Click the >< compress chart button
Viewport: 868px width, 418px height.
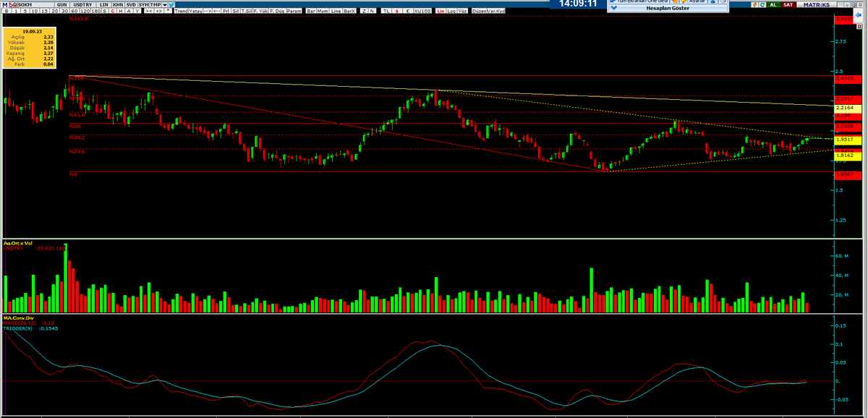(x=148, y=12)
